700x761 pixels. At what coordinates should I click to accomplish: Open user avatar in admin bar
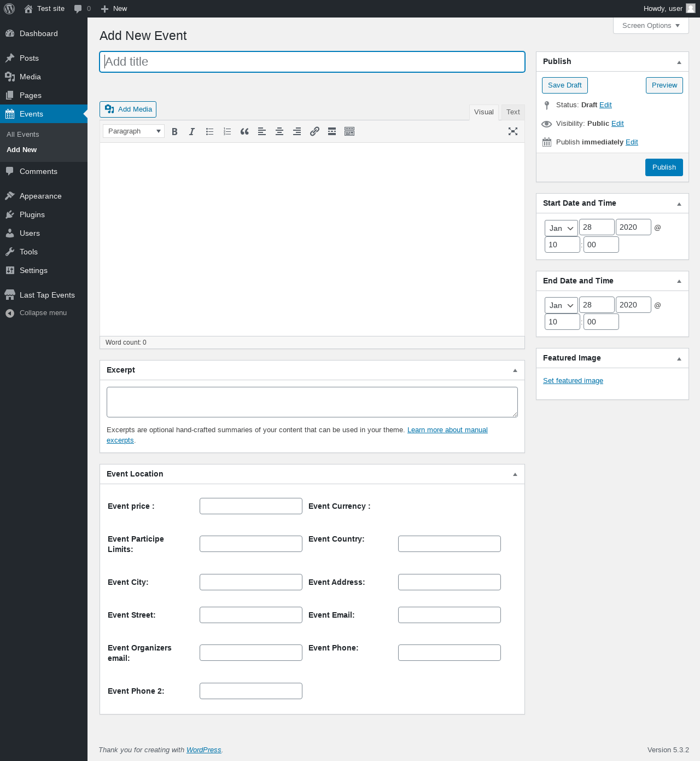(691, 8)
